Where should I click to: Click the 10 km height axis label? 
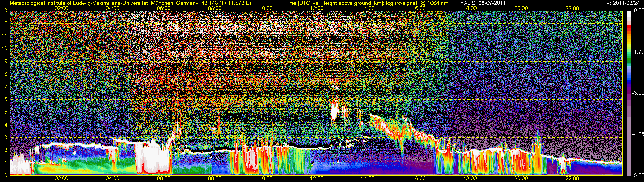click(5, 49)
